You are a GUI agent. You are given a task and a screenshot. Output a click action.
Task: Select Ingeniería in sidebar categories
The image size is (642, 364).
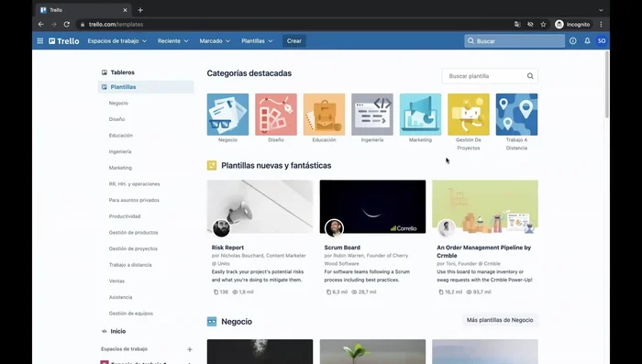point(120,151)
